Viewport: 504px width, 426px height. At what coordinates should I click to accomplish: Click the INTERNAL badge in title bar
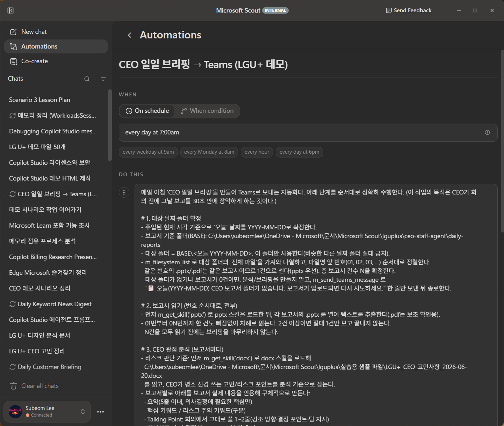point(275,10)
